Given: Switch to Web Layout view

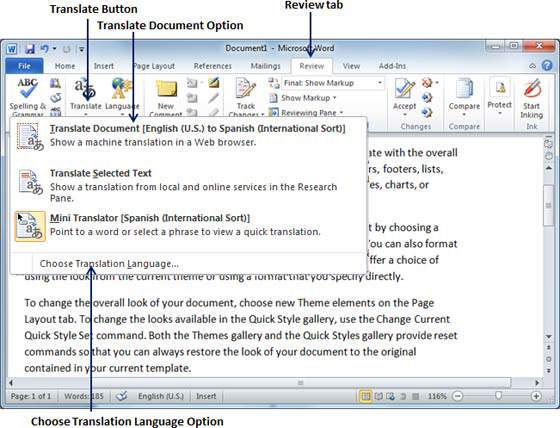Looking at the screenshot, I should pos(391,396).
